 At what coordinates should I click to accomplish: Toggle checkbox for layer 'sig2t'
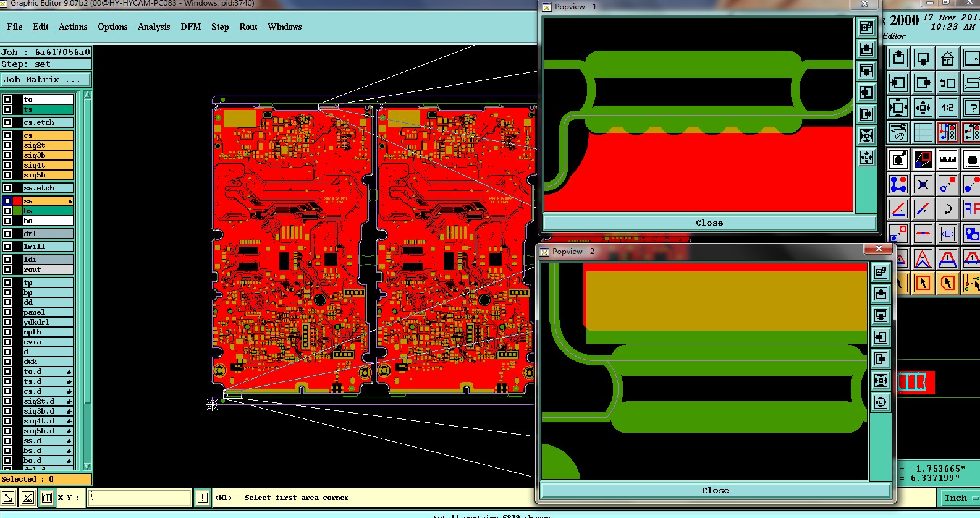click(7, 145)
